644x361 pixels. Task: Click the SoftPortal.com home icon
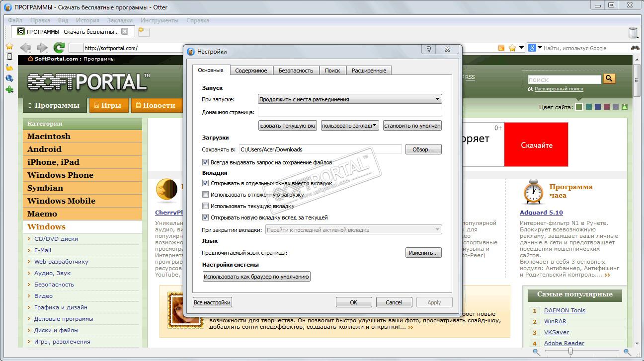click(30, 59)
